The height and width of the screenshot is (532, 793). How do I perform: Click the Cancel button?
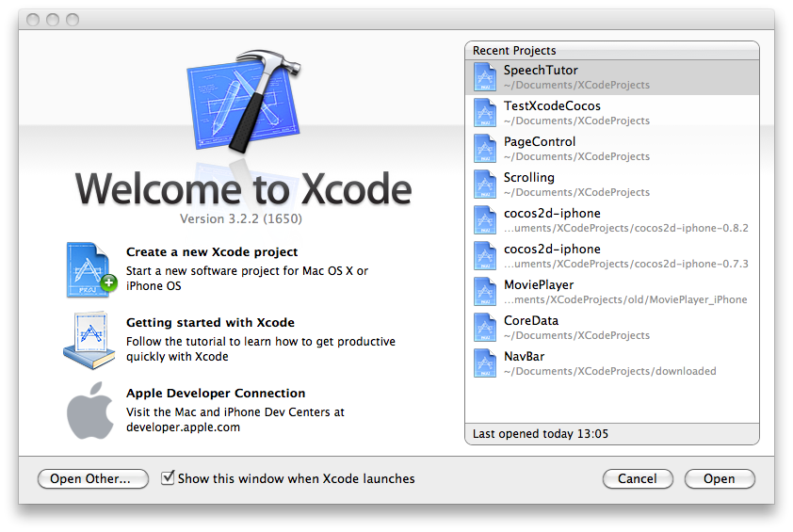pos(638,479)
